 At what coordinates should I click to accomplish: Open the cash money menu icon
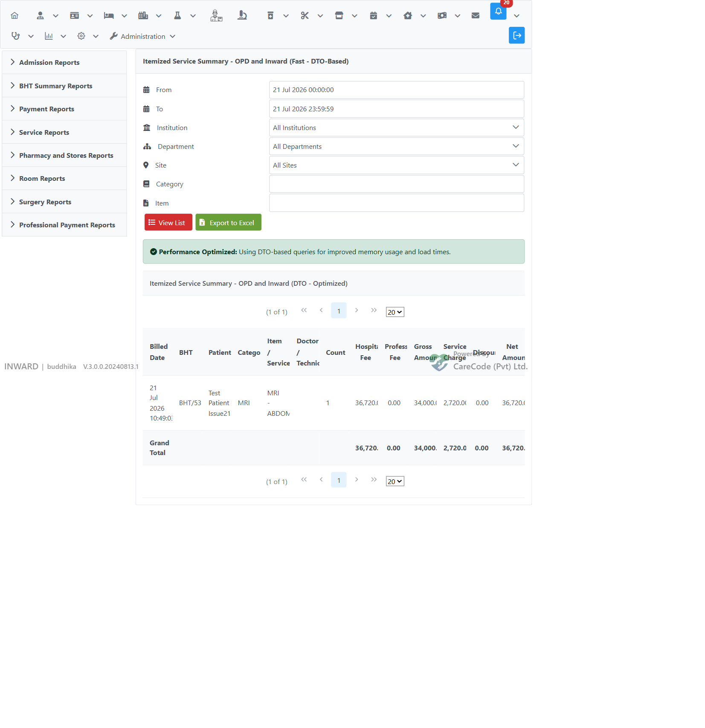(x=442, y=16)
